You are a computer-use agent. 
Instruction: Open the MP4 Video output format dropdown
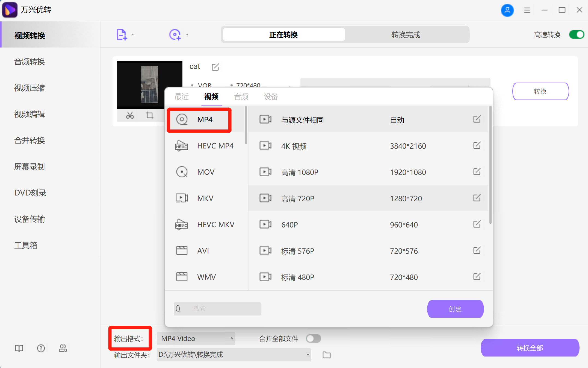[x=196, y=338]
